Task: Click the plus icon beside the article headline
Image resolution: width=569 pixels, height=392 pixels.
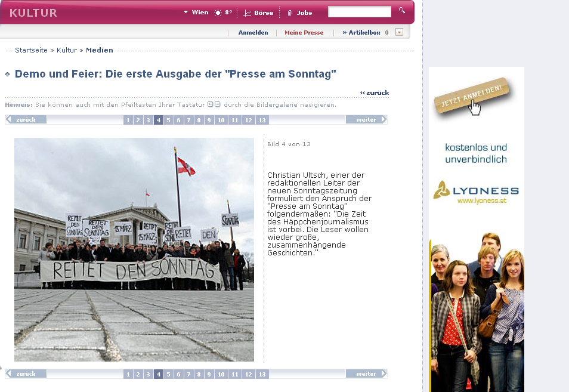Action: [x=7, y=75]
